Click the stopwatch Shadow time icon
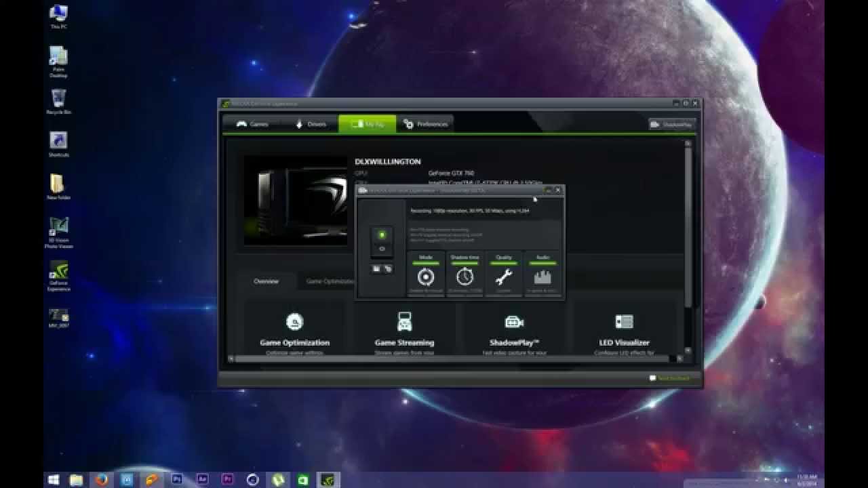 click(465, 277)
